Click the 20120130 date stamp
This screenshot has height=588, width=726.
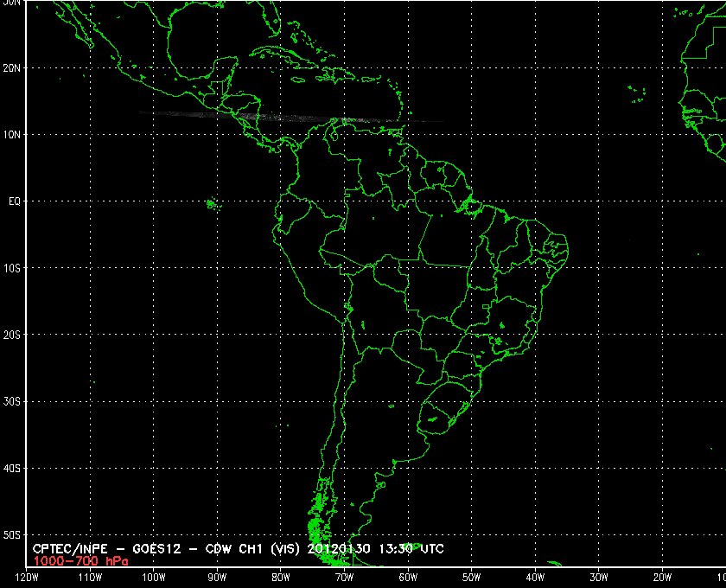pyautogui.click(x=339, y=549)
